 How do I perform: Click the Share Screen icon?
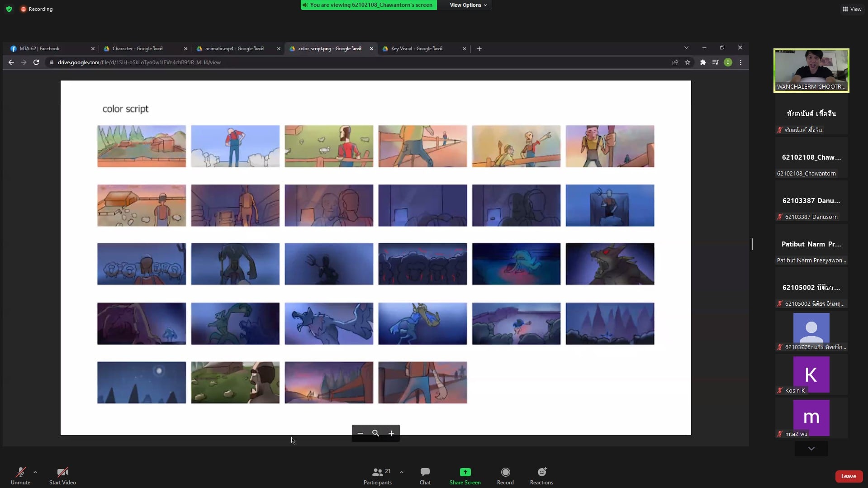point(465,472)
